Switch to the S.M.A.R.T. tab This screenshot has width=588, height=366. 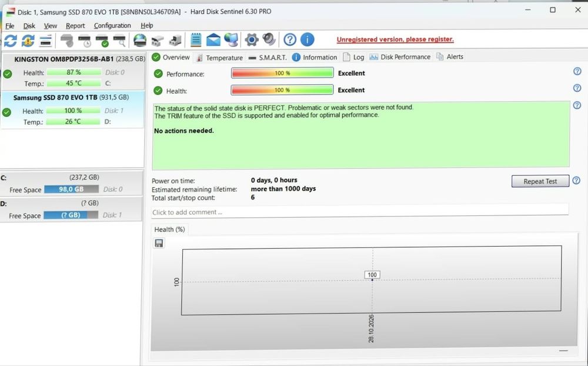[x=268, y=58]
